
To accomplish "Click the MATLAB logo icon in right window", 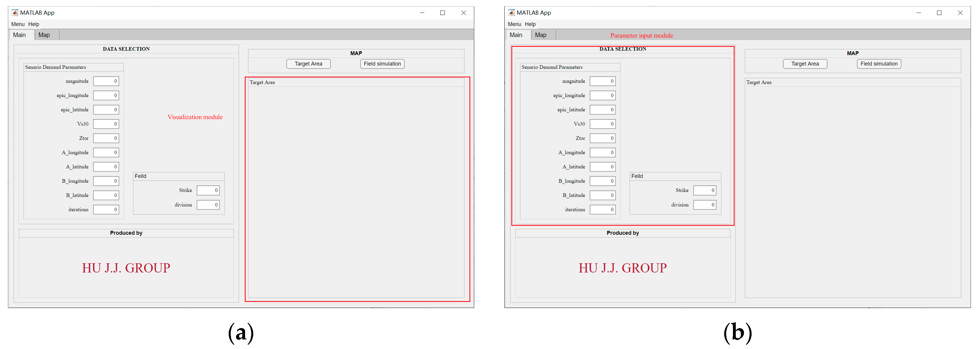I will (511, 13).
